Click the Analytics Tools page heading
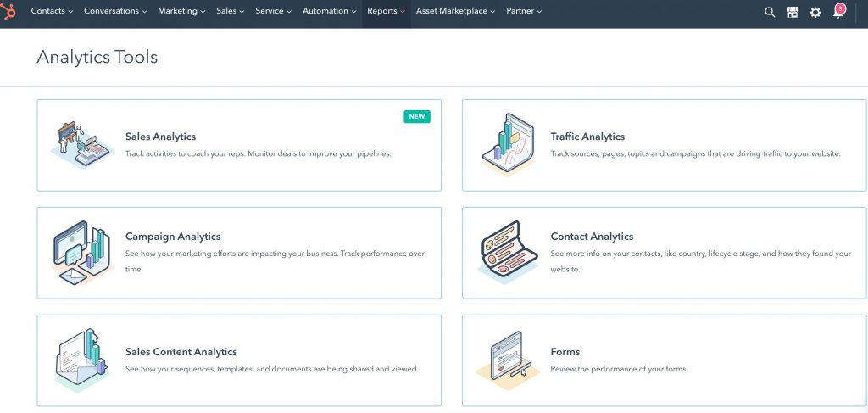The image size is (868, 413). [97, 57]
